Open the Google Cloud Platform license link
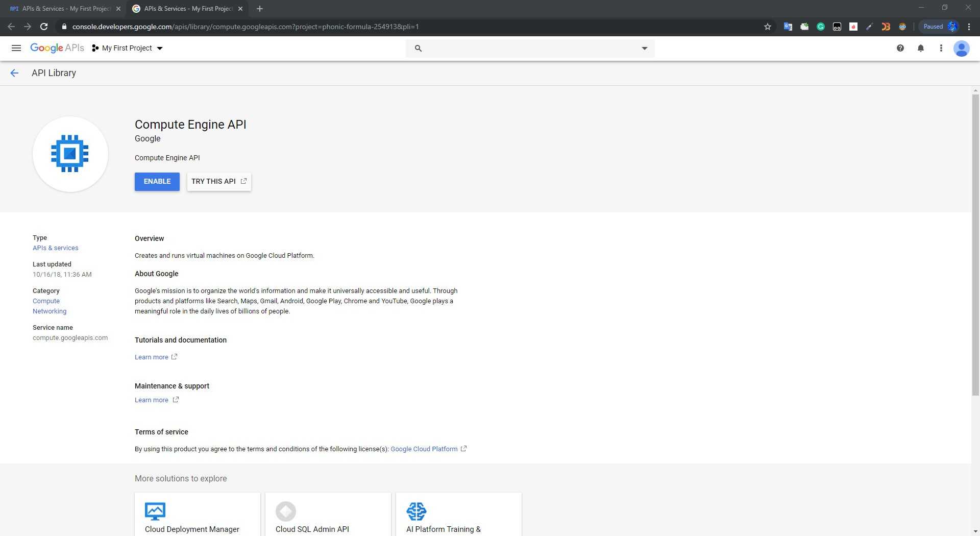 (424, 449)
